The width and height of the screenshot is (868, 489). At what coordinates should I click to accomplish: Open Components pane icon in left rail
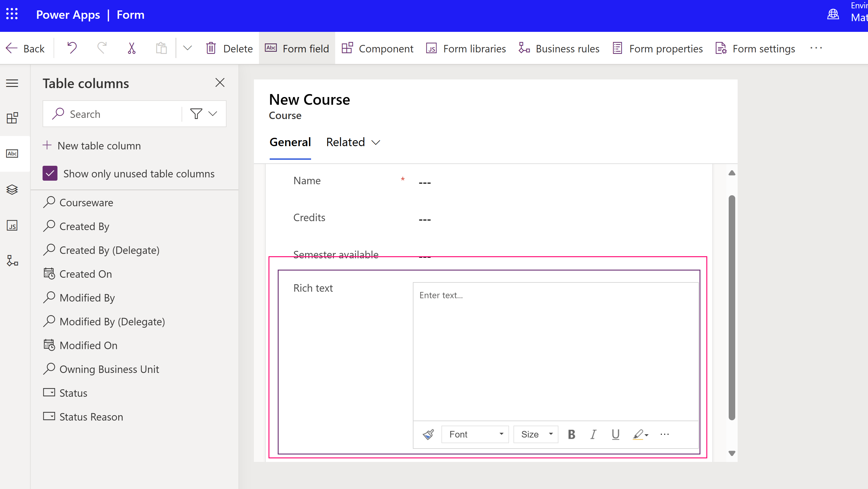pos(12,118)
